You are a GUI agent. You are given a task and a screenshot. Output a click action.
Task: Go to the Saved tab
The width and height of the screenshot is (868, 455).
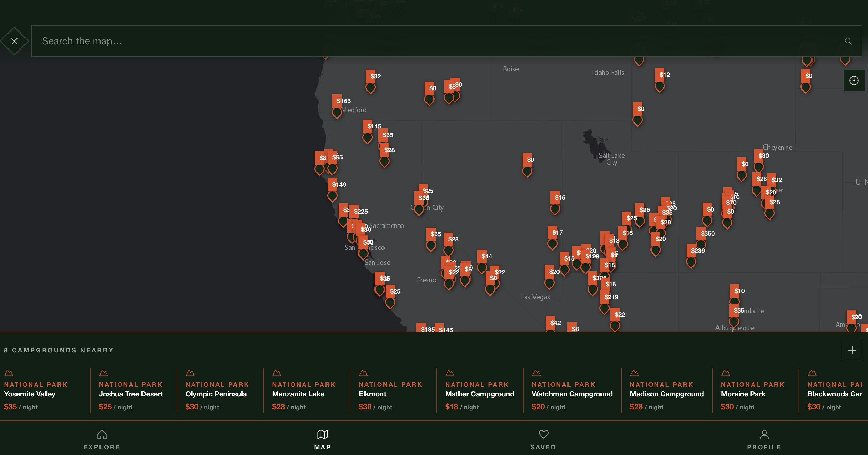543,440
